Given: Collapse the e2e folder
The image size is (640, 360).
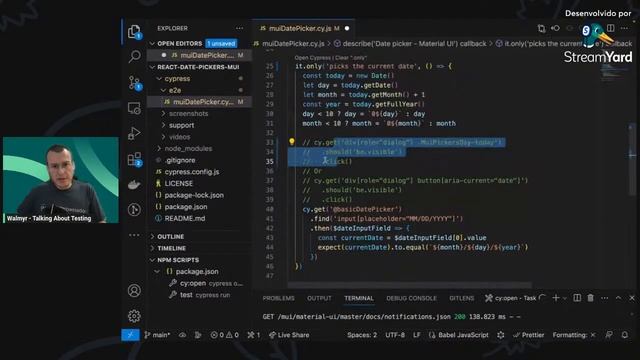Looking at the screenshot, I should click(x=175, y=90).
